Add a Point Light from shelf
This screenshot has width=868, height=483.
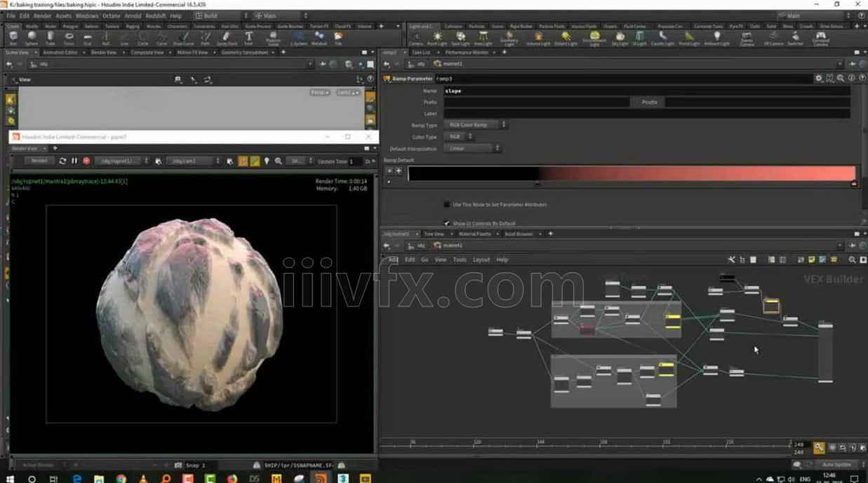pyautogui.click(x=437, y=38)
